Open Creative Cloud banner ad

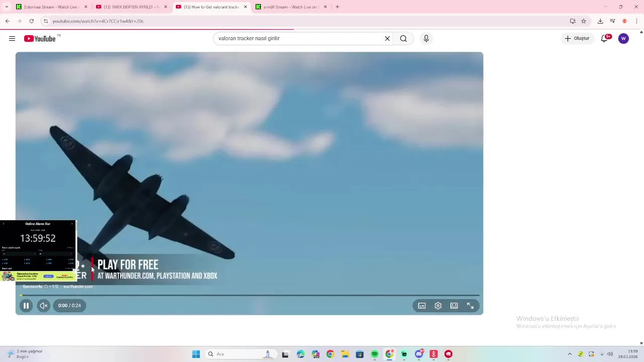(x=38, y=276)
